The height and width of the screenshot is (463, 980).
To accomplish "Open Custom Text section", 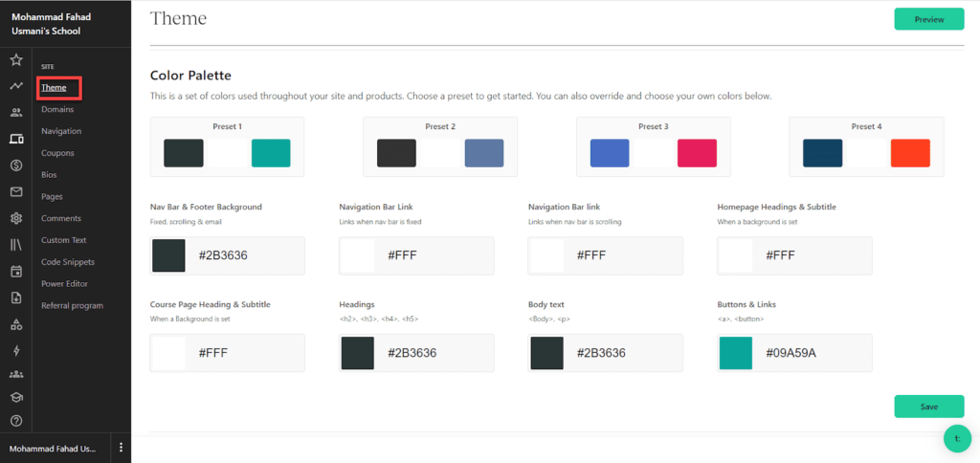I will click(x=64, y=240).
